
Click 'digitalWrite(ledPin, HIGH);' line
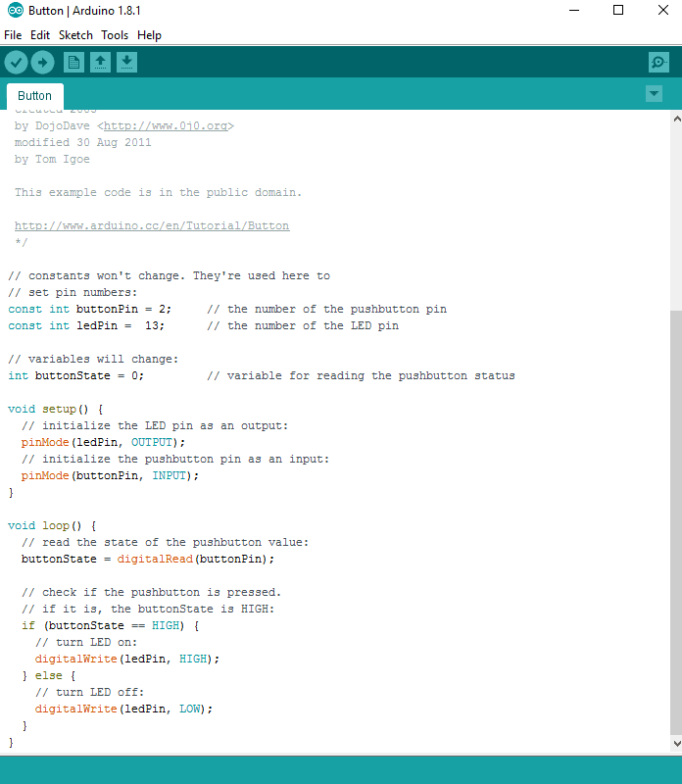click(127, 659)
